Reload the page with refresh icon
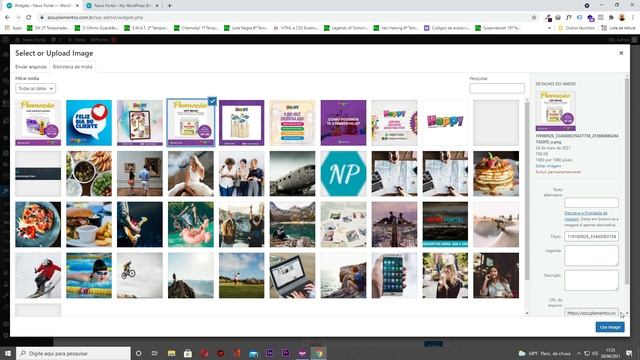 tap(29, 18)
